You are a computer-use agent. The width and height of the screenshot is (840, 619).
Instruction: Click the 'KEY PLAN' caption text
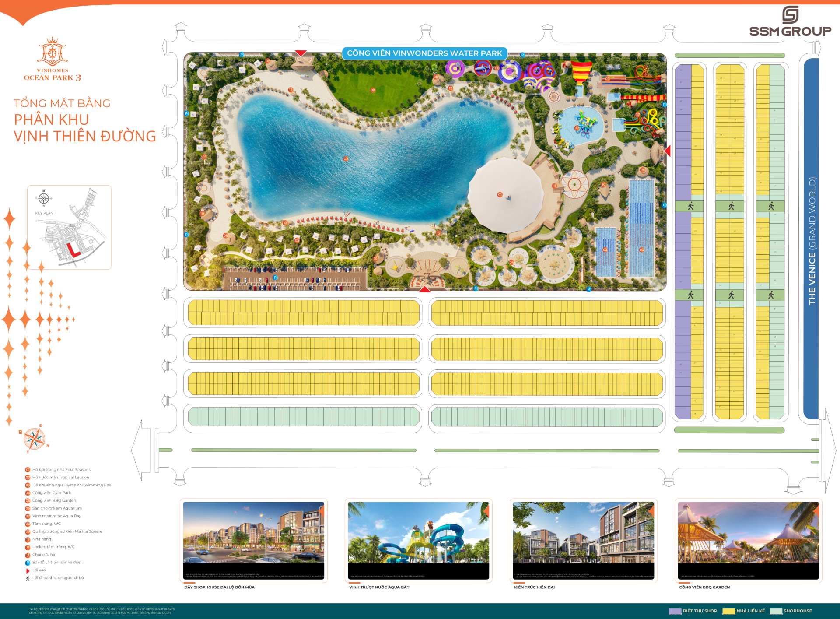pyautogui.click(x=44, y=213)
